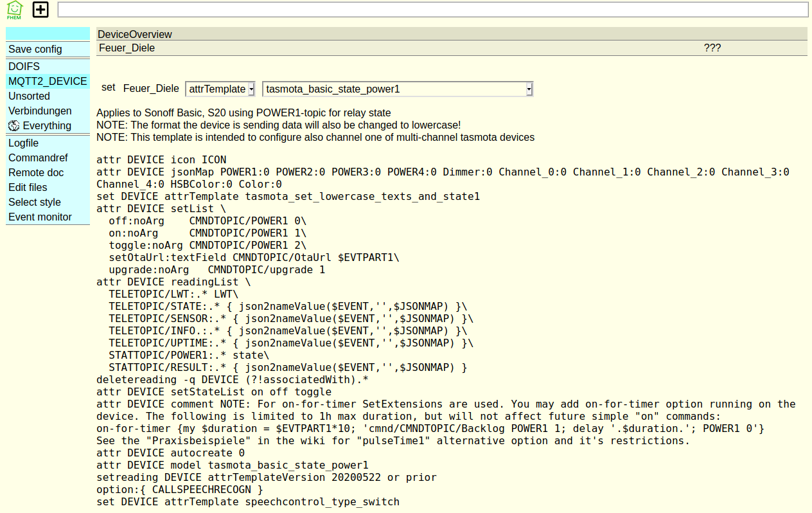Expand the tasmota_basic_state_power1 template dropdown
The height and width of the screenshot is (513, 812).
pos(398,89)
